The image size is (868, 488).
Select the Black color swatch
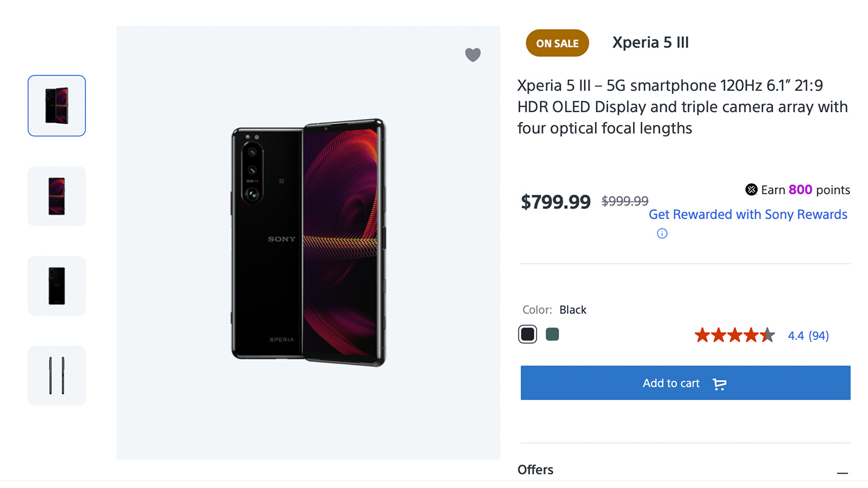[x=527, y=334]
